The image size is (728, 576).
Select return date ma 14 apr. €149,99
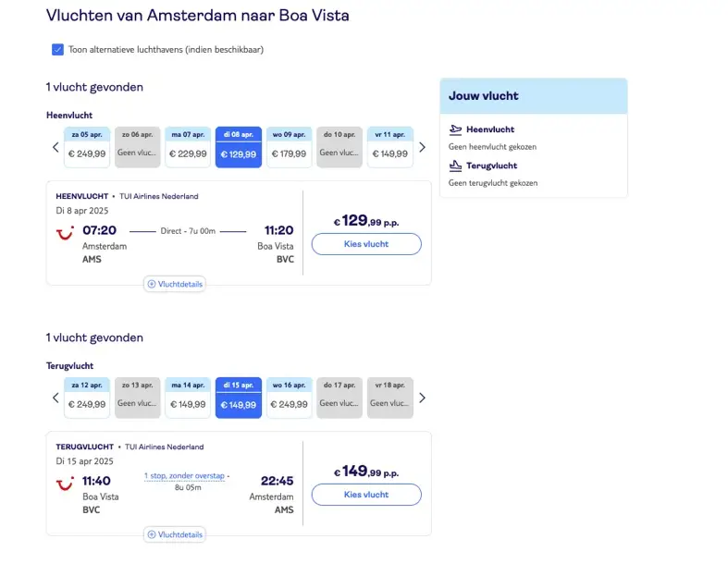click(x=188, y=398)
